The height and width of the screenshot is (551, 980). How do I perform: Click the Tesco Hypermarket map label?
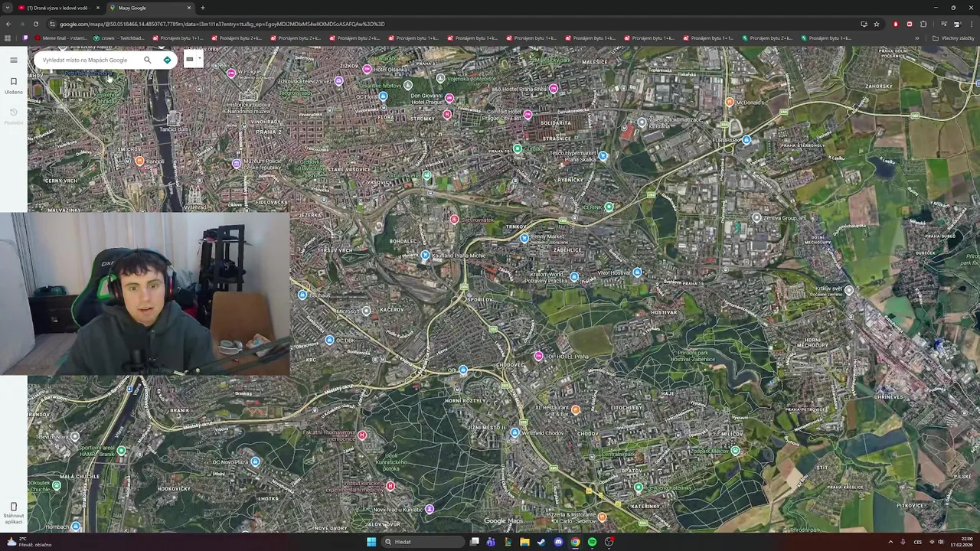click(573, 155)
